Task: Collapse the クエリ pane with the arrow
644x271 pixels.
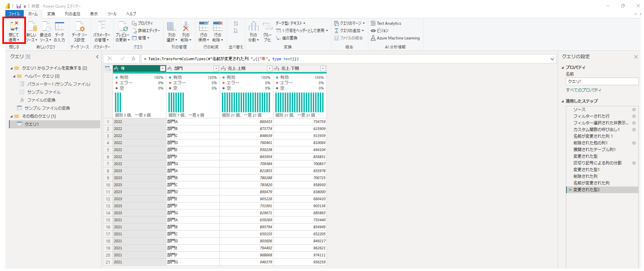Action: coord(97,57)
